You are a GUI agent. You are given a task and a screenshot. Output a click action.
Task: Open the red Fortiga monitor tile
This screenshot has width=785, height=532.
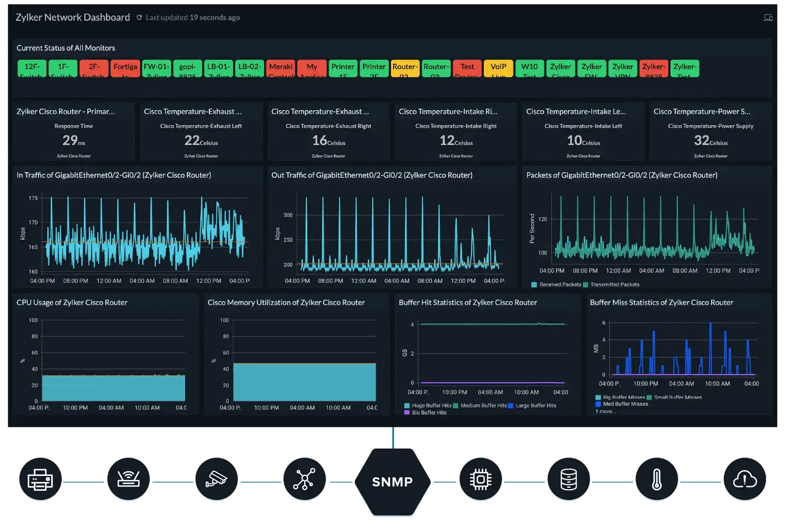[x=126, y=69]
